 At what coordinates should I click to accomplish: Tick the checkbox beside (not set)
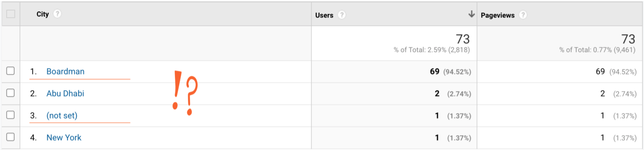(x=11, y=115)
